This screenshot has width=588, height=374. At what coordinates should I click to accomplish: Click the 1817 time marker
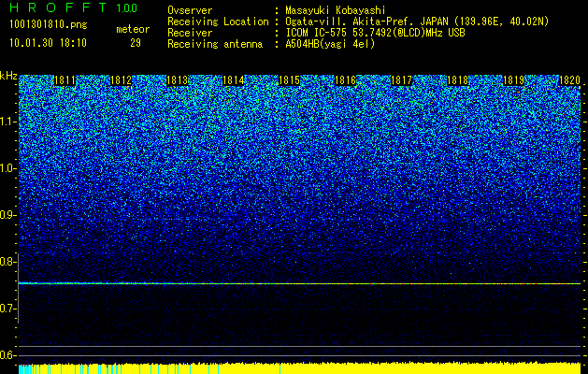pyautogui.click(x=401, y=80)
